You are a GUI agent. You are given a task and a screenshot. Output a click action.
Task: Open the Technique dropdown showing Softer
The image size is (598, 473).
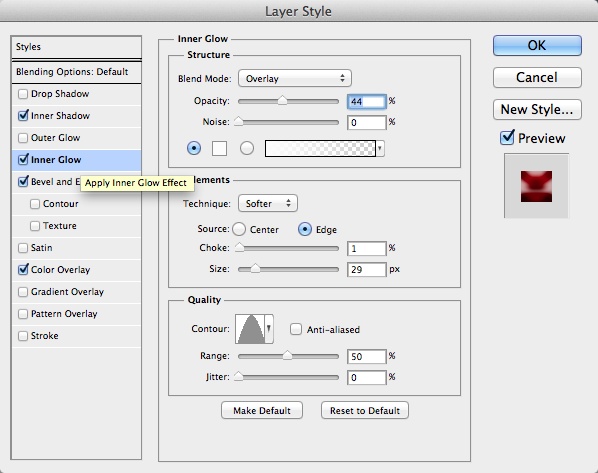coord(268,203)
